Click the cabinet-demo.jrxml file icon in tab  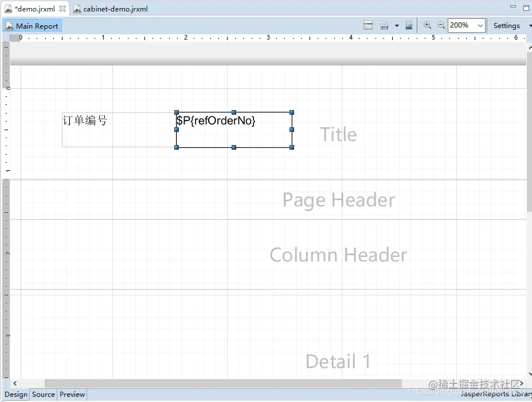coord(77,9)
